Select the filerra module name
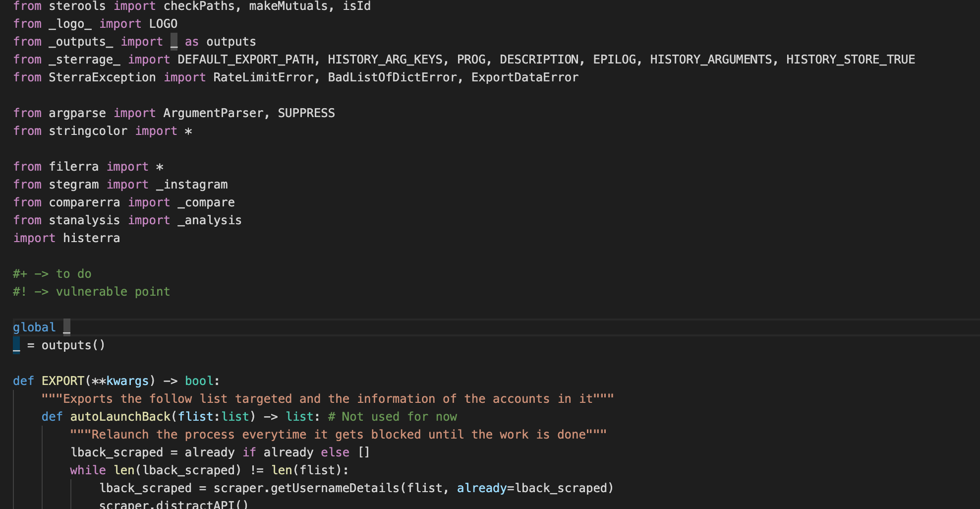Screen dimensions: 980x509 (x=74, y=166)
